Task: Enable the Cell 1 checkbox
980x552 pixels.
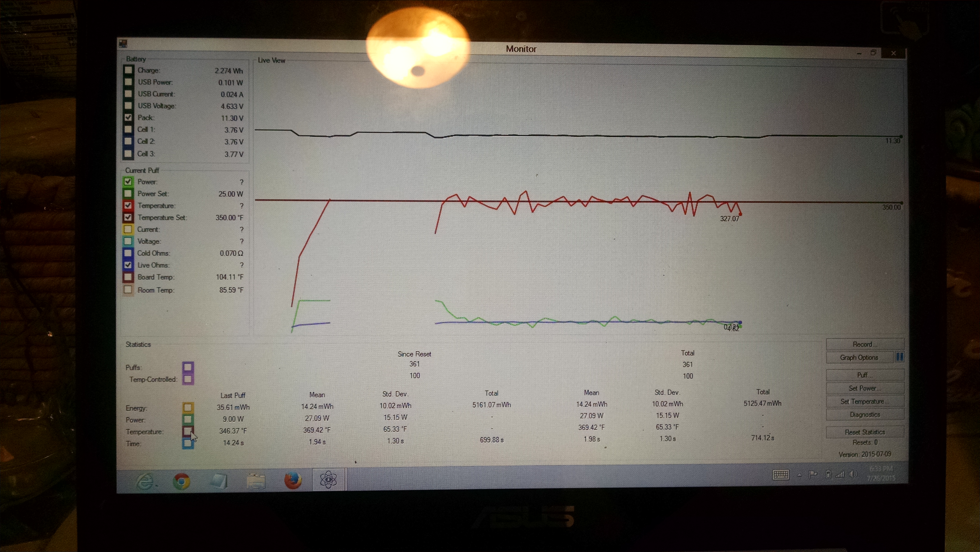Action: click(x=128, y=129)
